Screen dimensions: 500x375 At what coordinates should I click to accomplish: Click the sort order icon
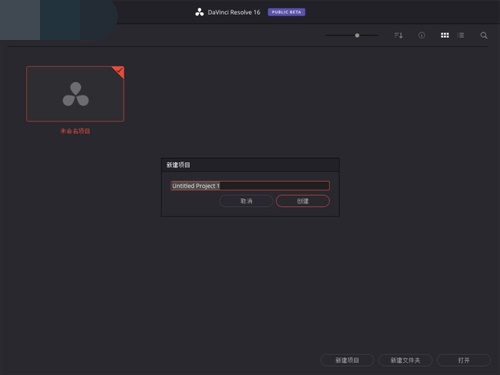[x=398, y=35]
